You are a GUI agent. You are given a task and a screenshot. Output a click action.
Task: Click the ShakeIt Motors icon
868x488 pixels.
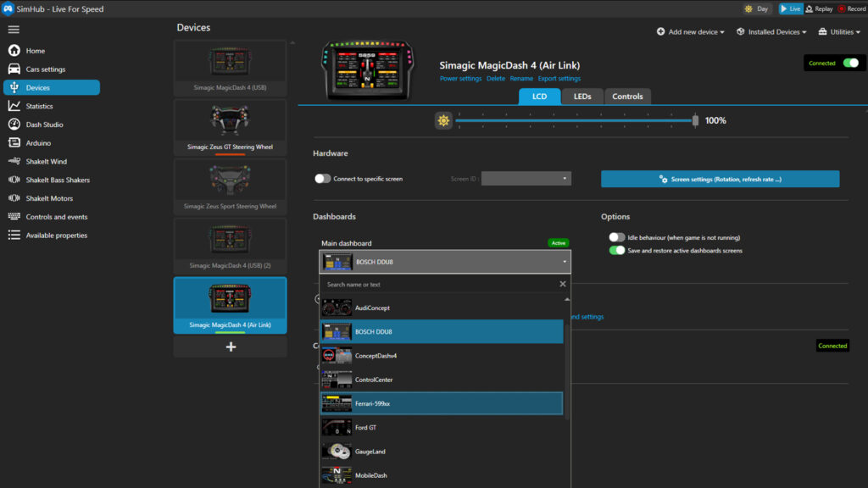14,198
